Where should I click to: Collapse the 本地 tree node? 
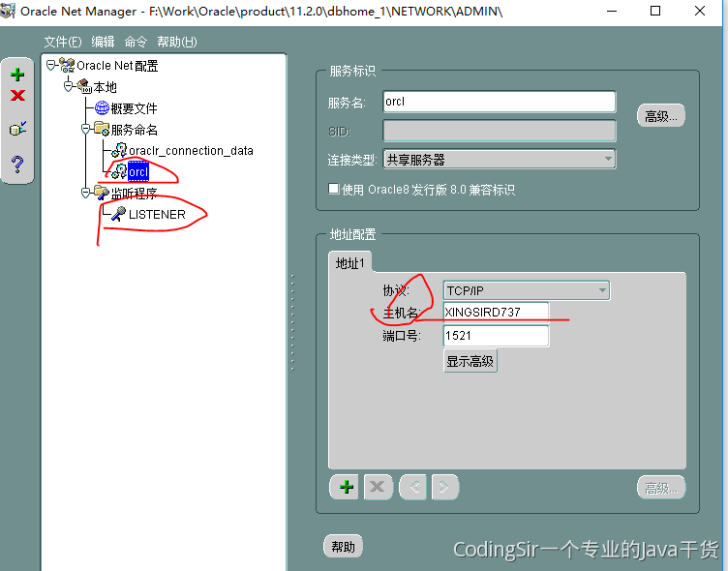click(x=69, y=86)
